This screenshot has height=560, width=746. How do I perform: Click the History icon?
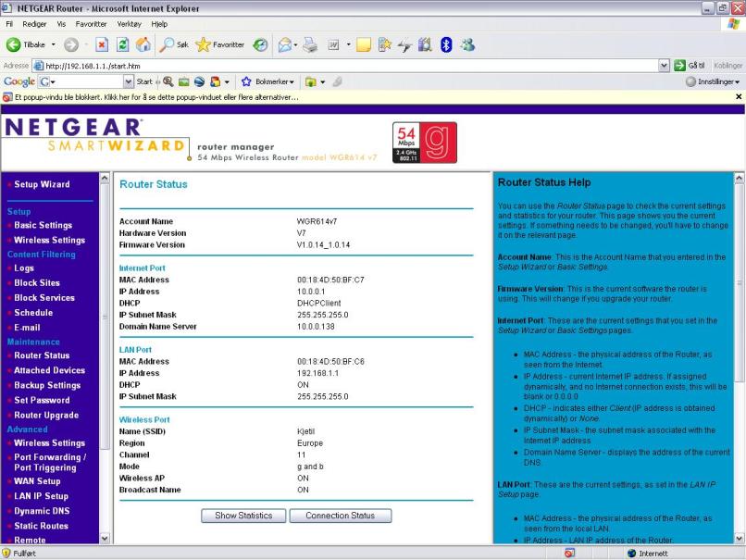point(260,44)
